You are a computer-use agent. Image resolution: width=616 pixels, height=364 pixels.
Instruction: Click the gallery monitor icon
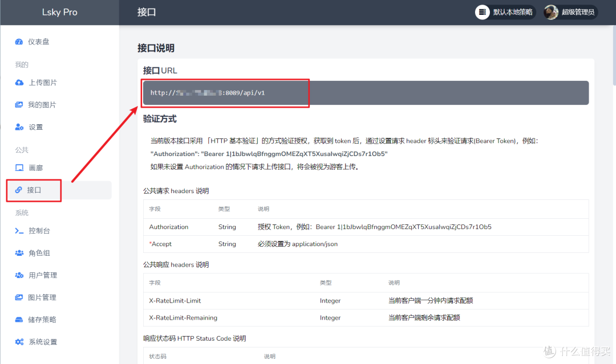19,168
